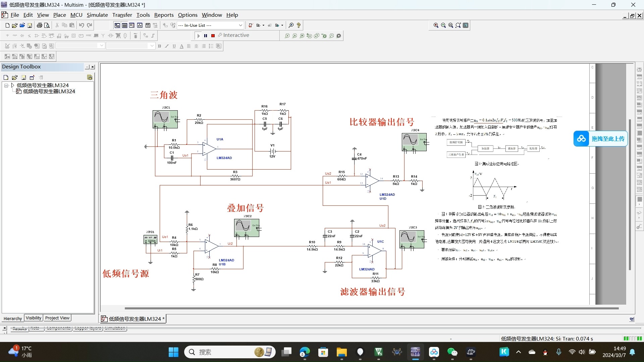The width and height of the screenshot is (644, 362).
Task: Open the Simulate menu
Action: coord(97,15)
